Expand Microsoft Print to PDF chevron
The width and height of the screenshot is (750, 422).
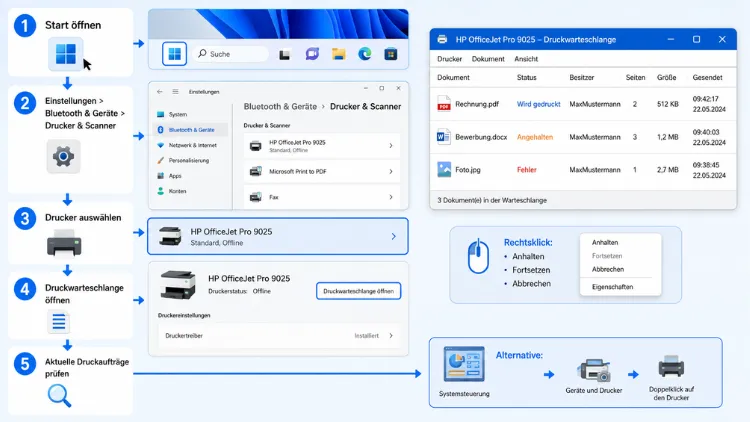tap(391, 171)
